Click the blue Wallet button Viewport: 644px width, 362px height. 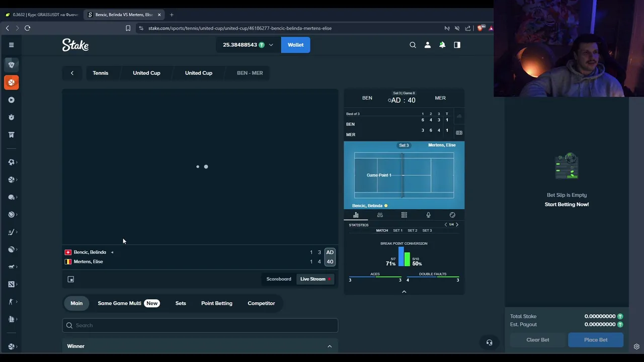pos(295,45)
